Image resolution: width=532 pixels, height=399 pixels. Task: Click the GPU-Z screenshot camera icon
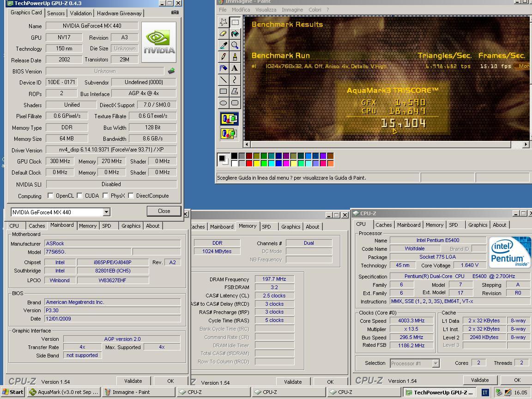point(175,12)
